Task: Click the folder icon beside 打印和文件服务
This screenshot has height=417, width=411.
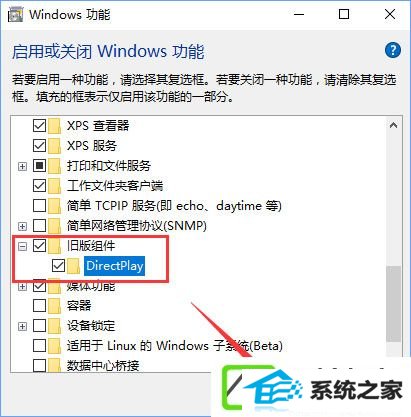Action: tap(54, 166)
